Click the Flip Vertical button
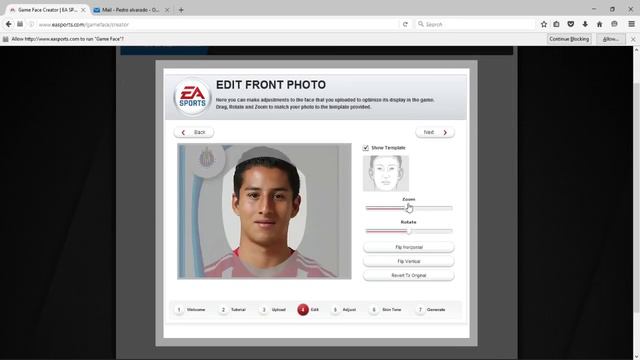The width and height of the screenshot is (640, 360). tap(409, 261)
